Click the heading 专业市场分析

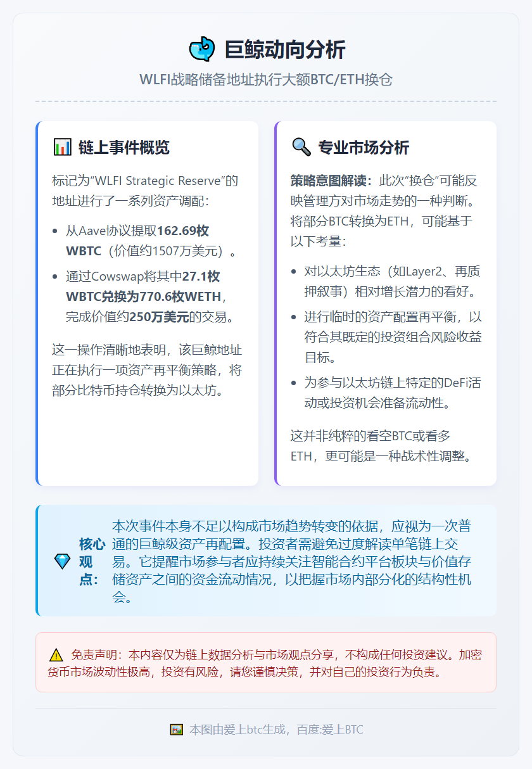click(x=364, y=148)
